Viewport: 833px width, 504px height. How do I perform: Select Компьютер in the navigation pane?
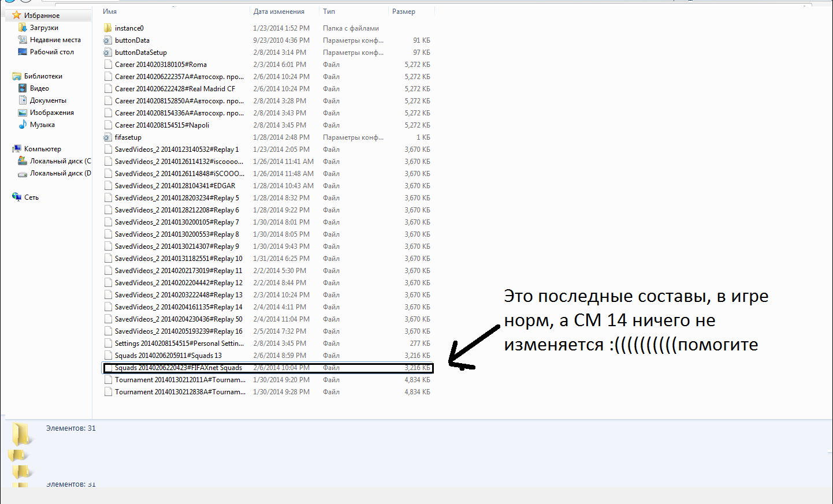pyautogui.click(x=42, y=149)
